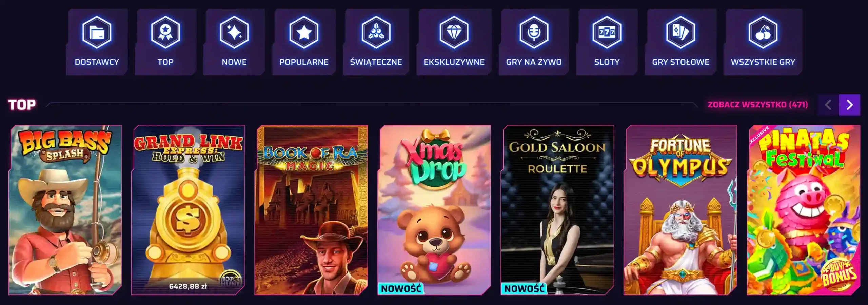The height and width of the screenshot is (305, 868).
Task: Open Fortune of Olympus slot
Action: (680, 210)
